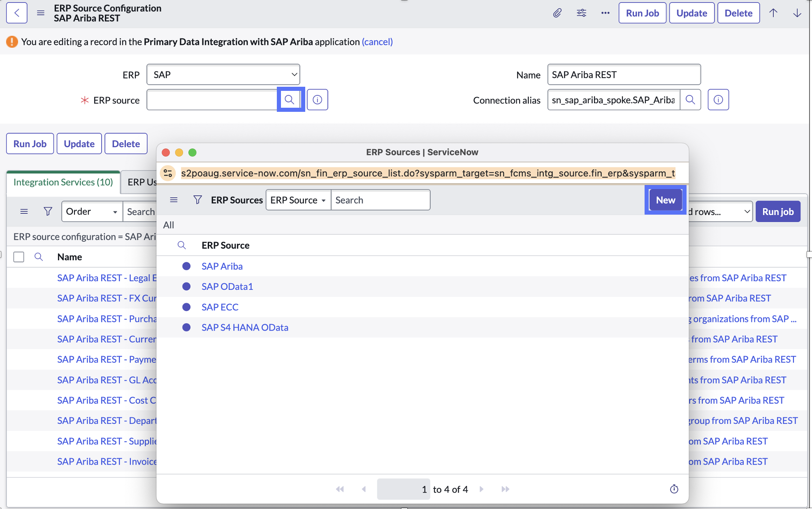
Task: Click the popup browser URL address bar
Action: tap(428, 173)
